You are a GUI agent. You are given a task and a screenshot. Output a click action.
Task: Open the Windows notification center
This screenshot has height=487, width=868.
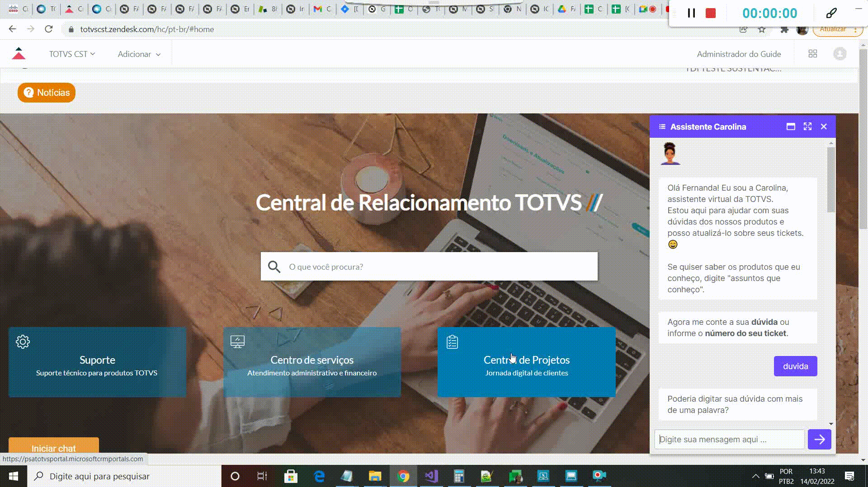click(849, 476)
